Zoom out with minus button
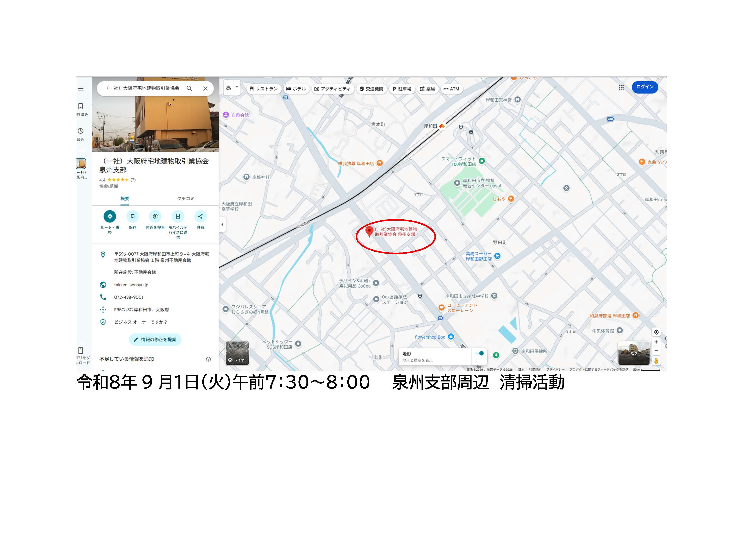 click(x=656, y=351)
